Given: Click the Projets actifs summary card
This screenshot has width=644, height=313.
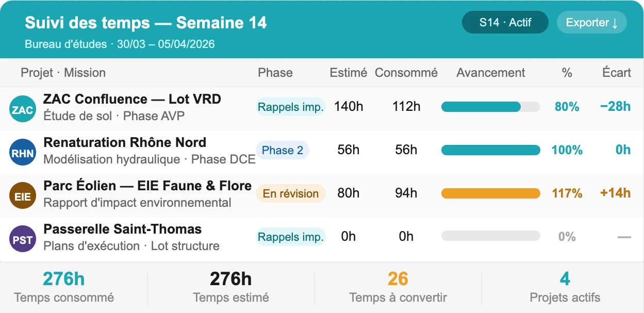Looking at the screenshot, I should tap(565, 287).
